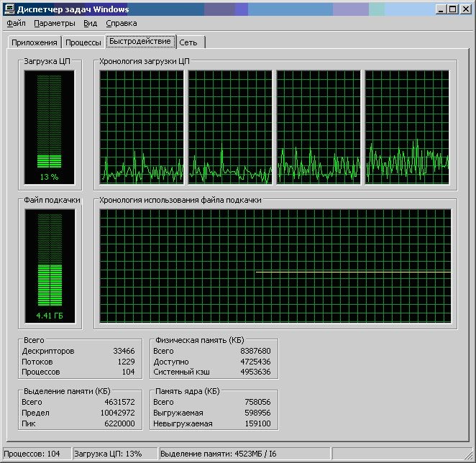Click the Файл подкачки gauge showing 4.41 ГБ

click(x=50, y=266)
